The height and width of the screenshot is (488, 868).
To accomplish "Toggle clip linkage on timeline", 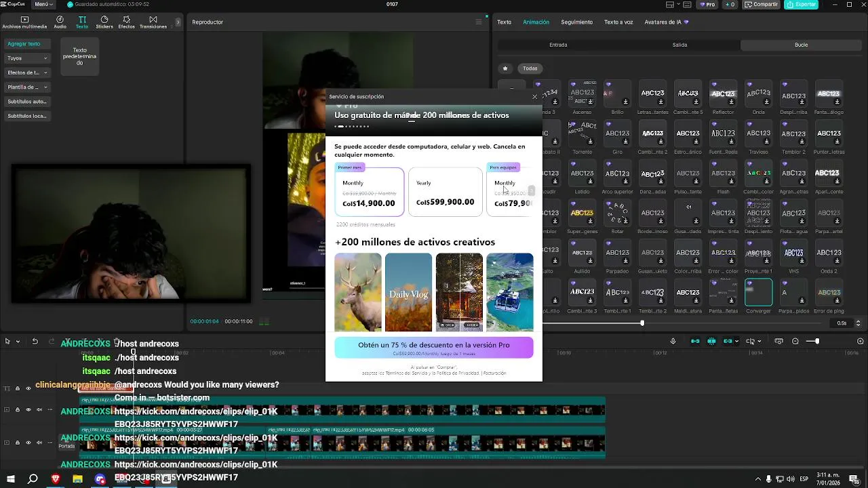I will [x=728, y=342].
